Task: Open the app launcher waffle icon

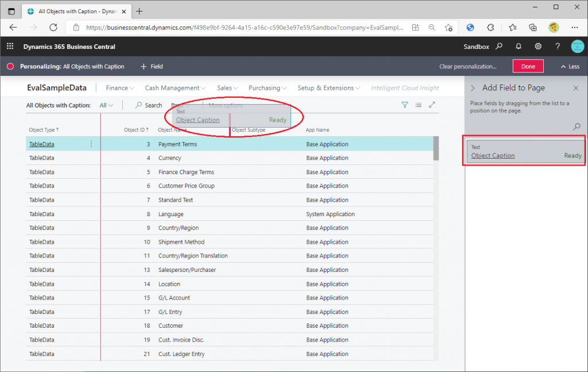Action: pyautogui.click(x=10, y=47)
